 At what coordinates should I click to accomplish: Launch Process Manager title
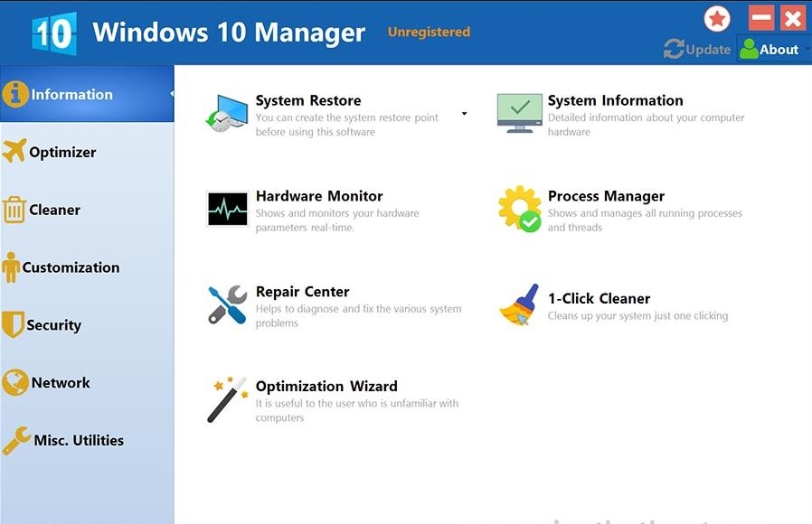[606, 197]
